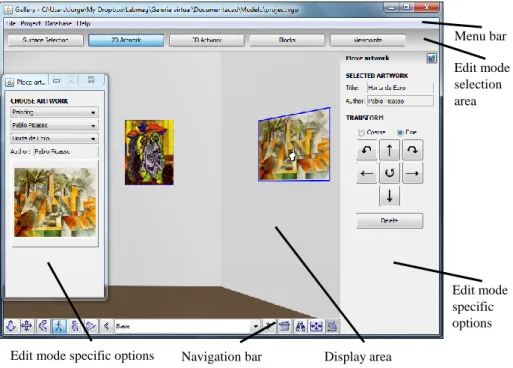Select the Fine transform radio button
513x368 pixels.
click(400, 132)
